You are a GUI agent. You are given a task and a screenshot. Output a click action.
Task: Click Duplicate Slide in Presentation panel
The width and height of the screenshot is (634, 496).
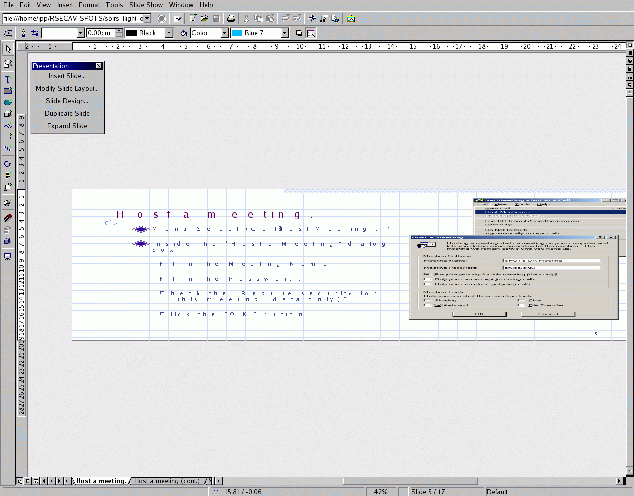coord(67,114)
